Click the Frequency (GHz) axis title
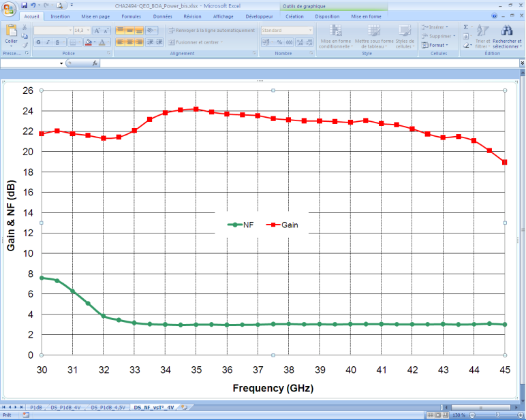The image size is (526, 420). point(273,387)
